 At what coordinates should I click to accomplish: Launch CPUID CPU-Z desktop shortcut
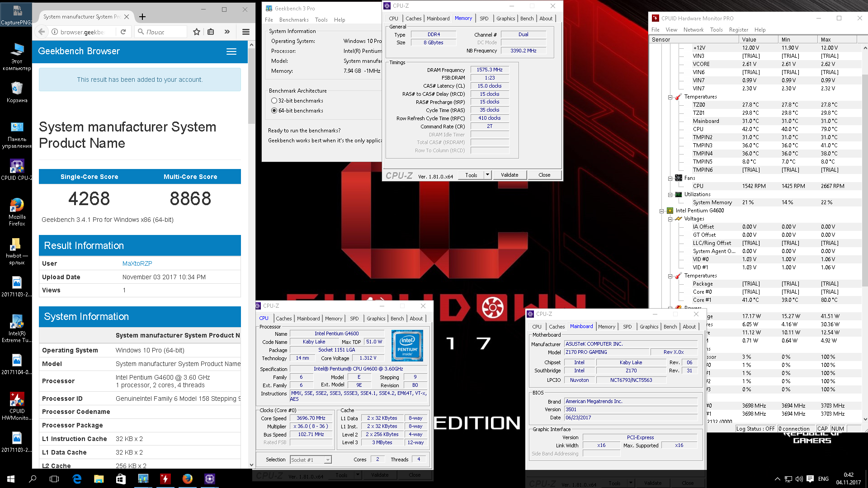point(17,170)
